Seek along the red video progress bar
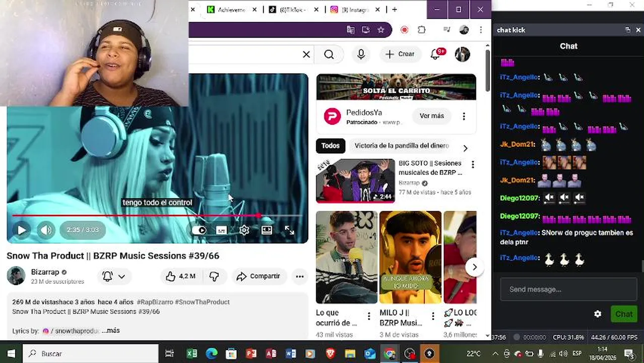Viewport: 644px width, 363px height. tap(156, 216)
